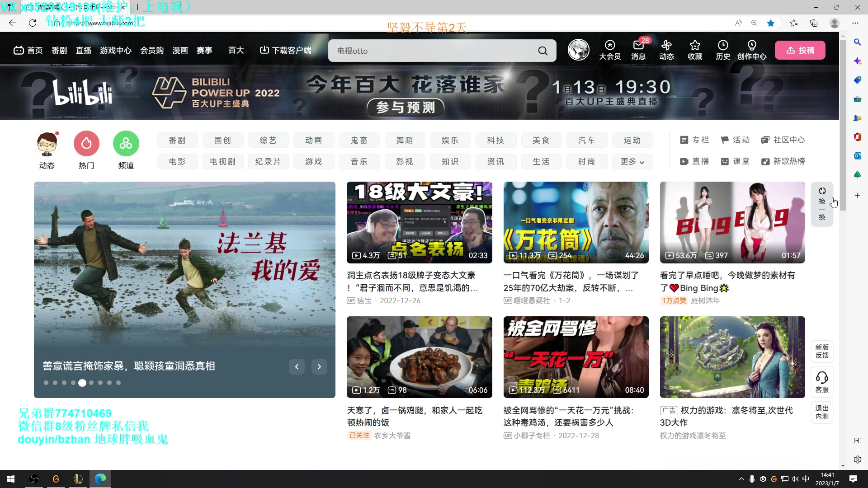Click 新版反馈 feedback button
This screenshot has width=868, height=488.
(822, 351)
